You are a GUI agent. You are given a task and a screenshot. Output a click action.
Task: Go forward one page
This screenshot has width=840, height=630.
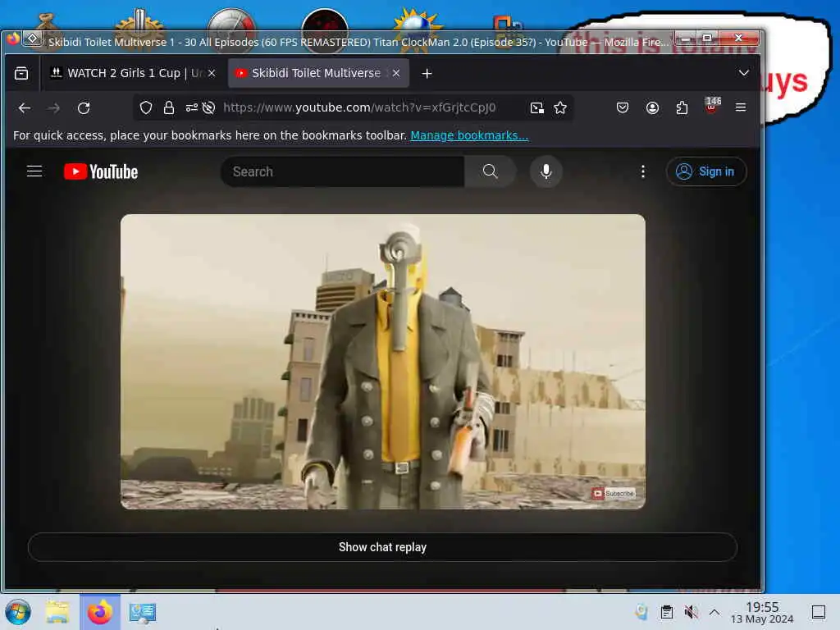coord(53,108)
